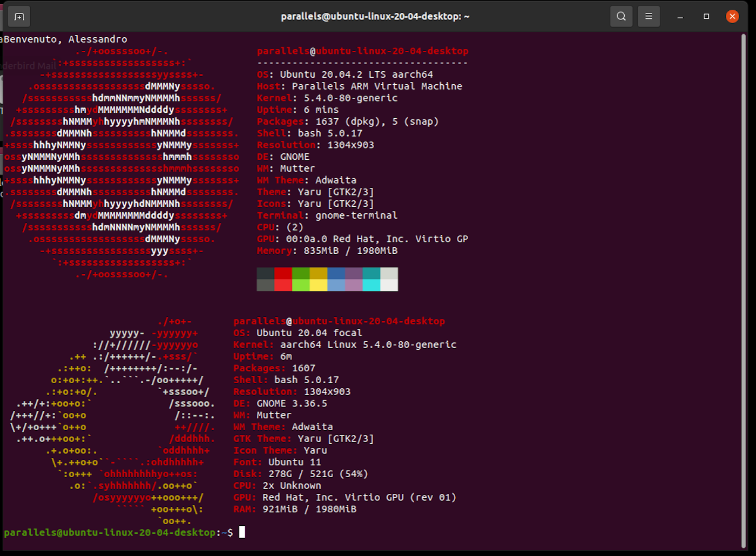Maximize the terminal window
This screenshot has height=556, width=756.
[706, 16]
